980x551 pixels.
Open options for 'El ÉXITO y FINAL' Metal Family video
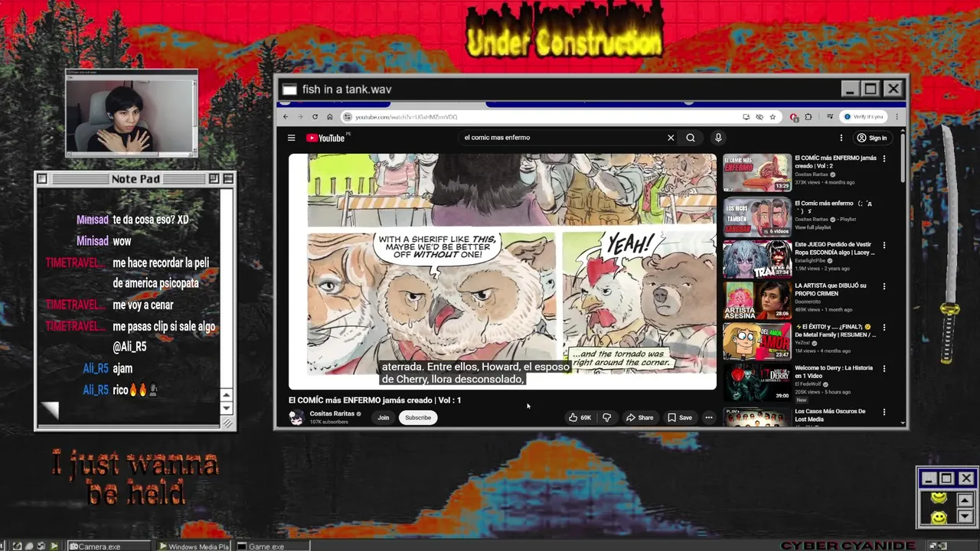(884, 328)
